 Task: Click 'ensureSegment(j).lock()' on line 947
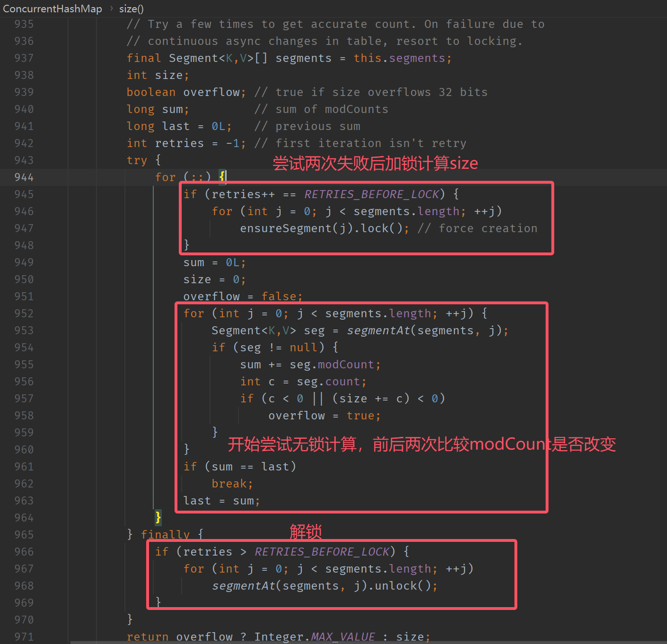(x=321, y=228)
